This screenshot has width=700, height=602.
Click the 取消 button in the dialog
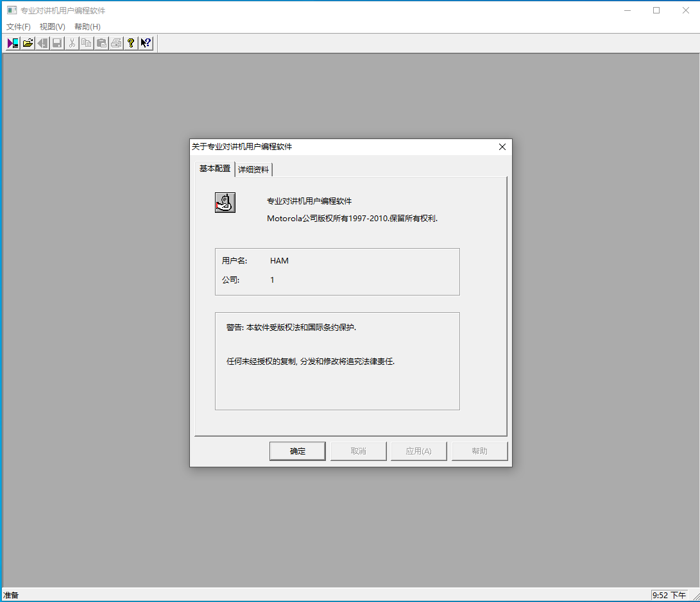tap(358, 451)
